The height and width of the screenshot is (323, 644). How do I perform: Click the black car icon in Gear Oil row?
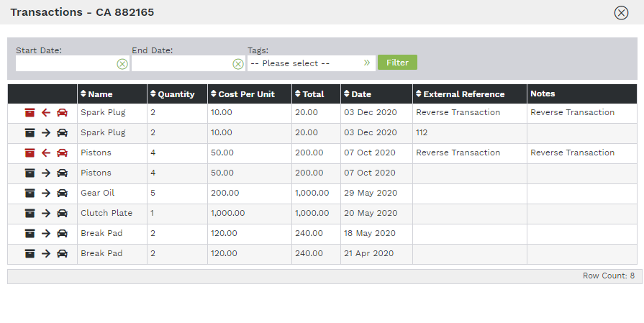63,193
